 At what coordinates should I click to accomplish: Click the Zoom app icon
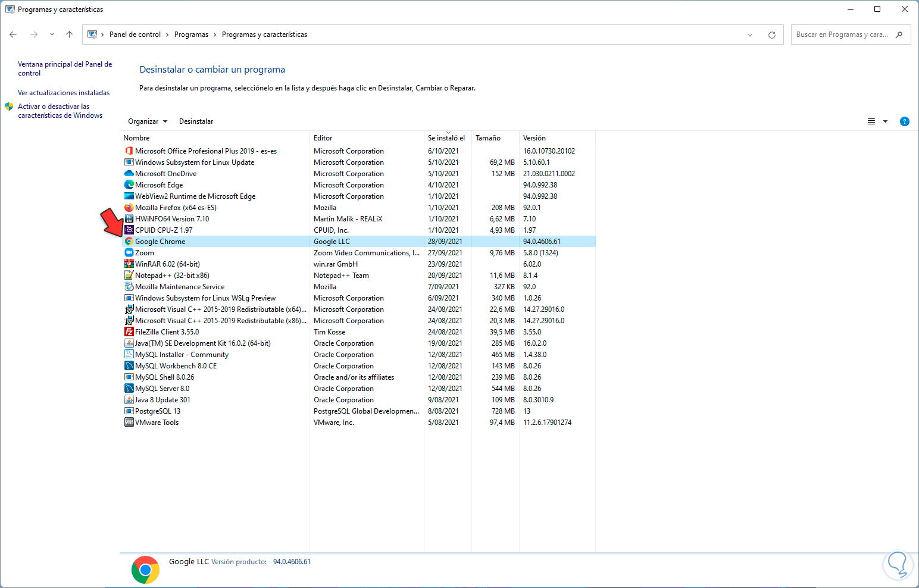pyautogui.click(x=129, y=253)
